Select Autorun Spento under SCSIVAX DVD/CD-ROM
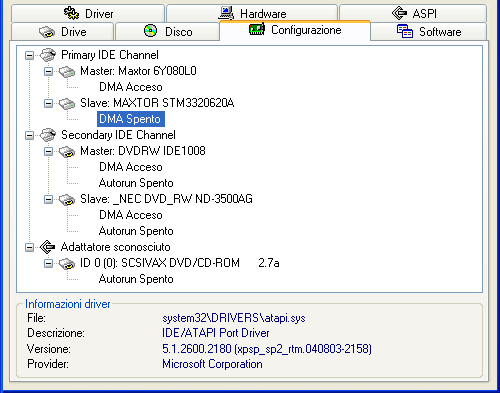500x393 pixels. (x=136, y=279)
